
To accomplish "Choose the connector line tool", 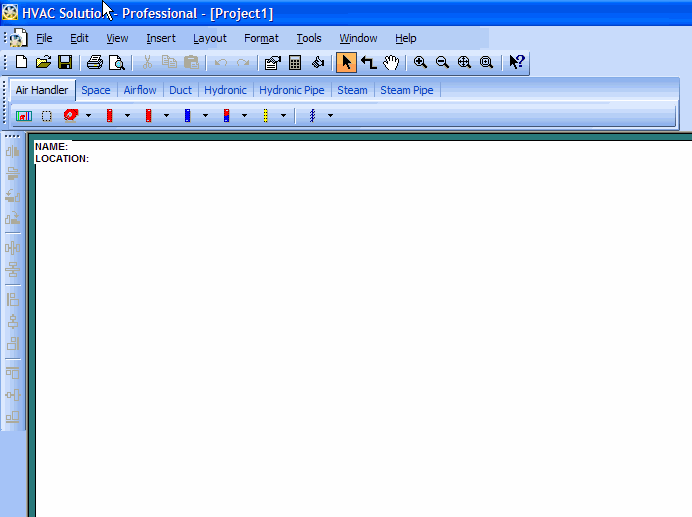I will coord(369,62).
